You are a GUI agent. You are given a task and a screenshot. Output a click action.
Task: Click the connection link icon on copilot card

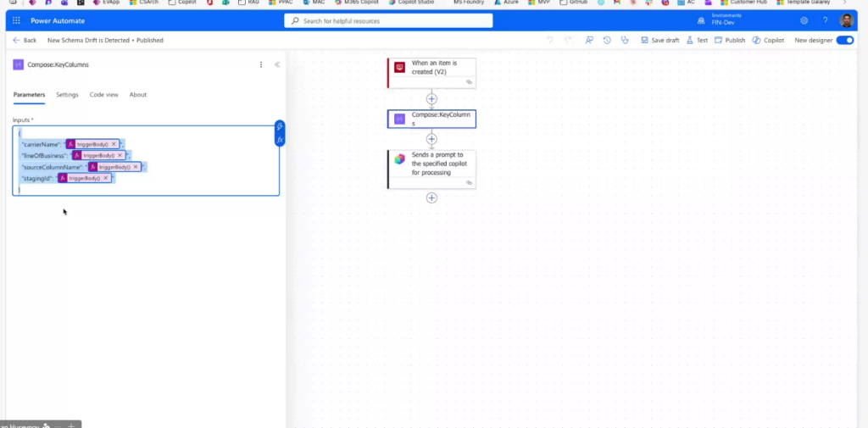[470, 183]
